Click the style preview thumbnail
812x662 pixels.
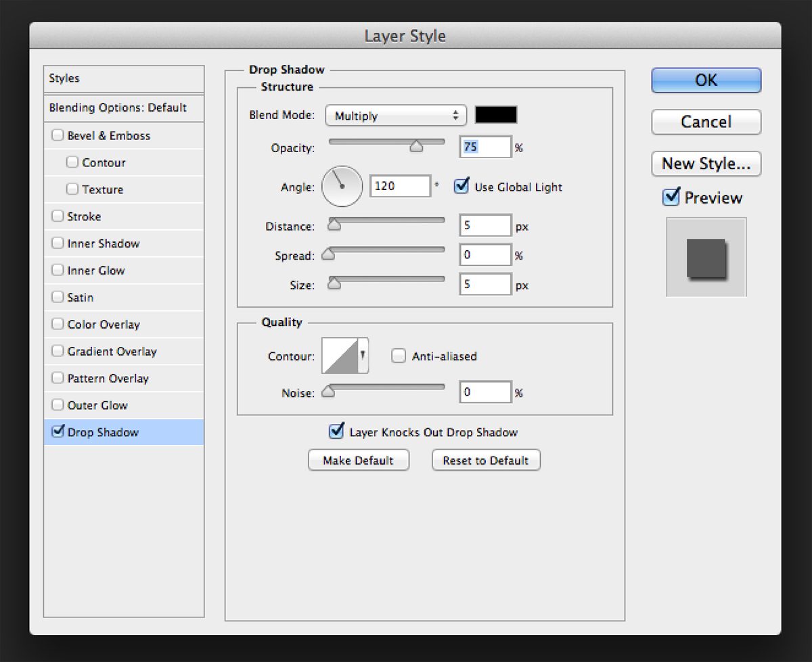click(x=706, y=257)
